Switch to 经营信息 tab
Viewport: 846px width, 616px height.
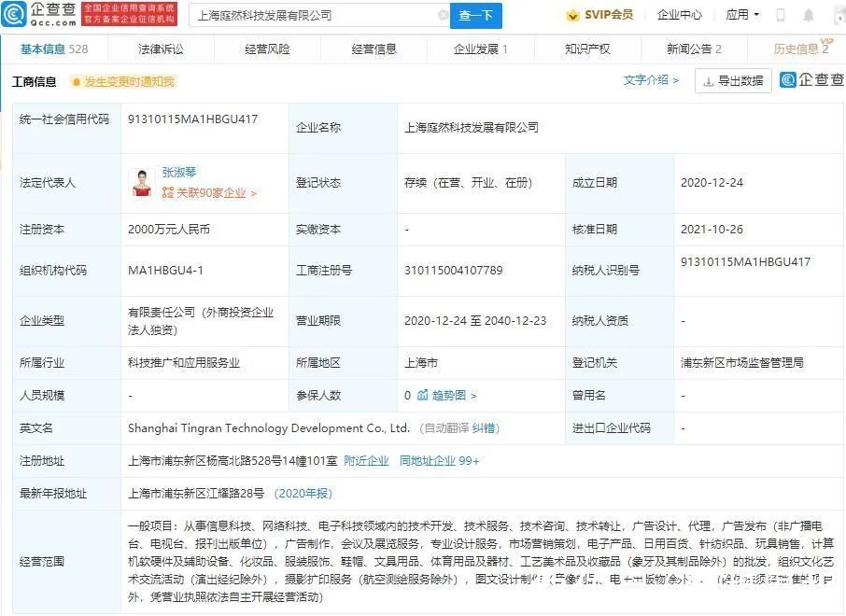coord(374,49)
